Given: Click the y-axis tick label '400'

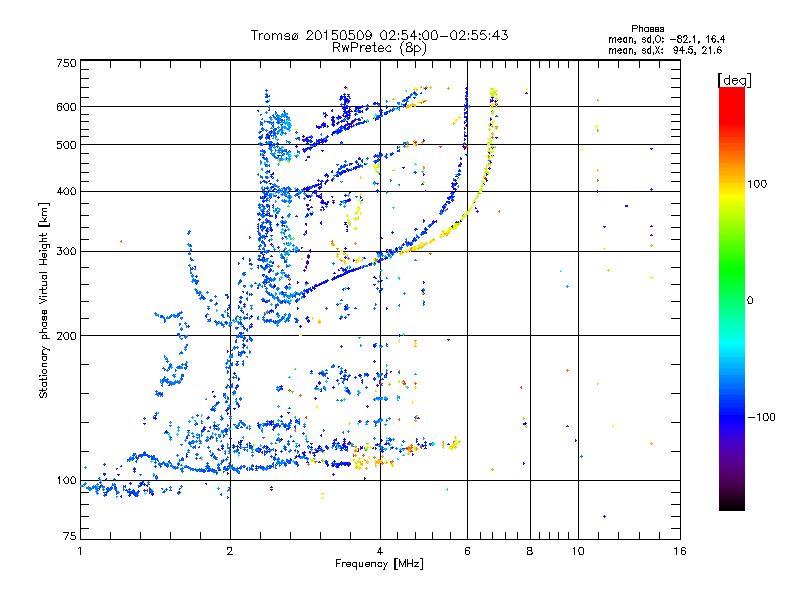Looking at the screenshot, I should coord(66,191).
